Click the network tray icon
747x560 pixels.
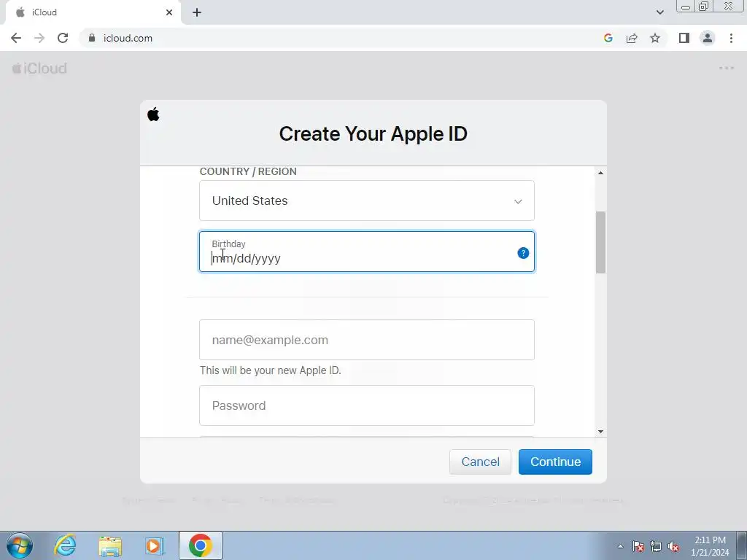point(656,546)
